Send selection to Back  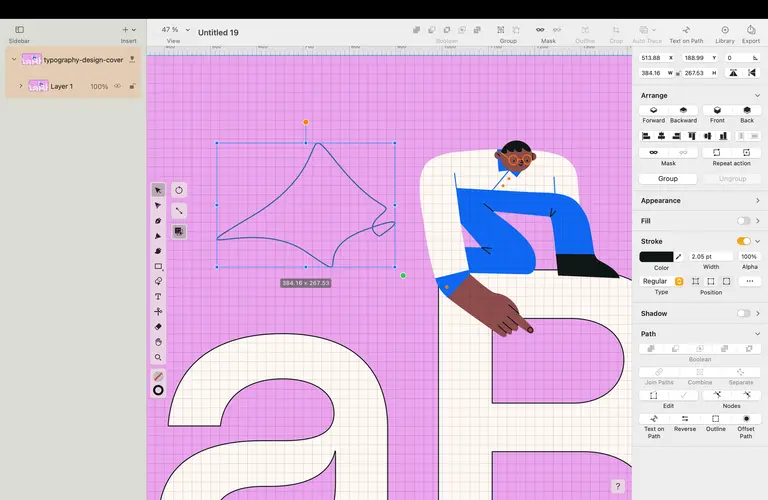pyautogui.click(x=746, y=110)
